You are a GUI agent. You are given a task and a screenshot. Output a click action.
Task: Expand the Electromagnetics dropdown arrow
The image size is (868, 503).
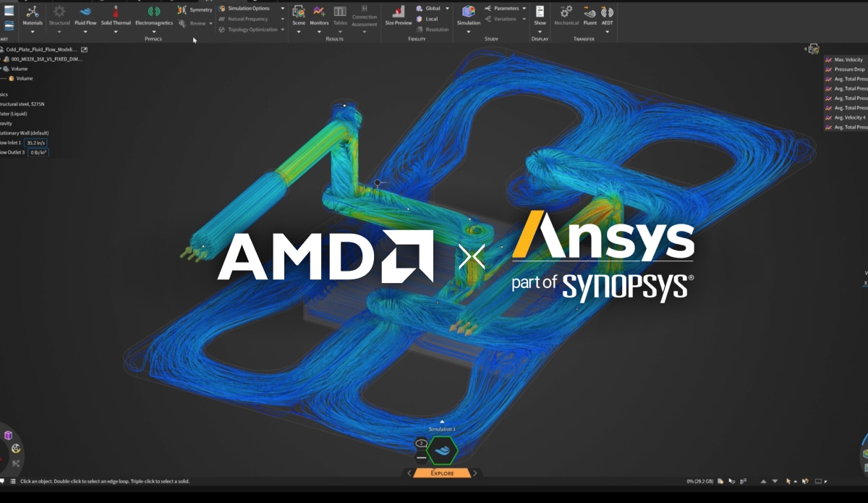coord(154,32)
